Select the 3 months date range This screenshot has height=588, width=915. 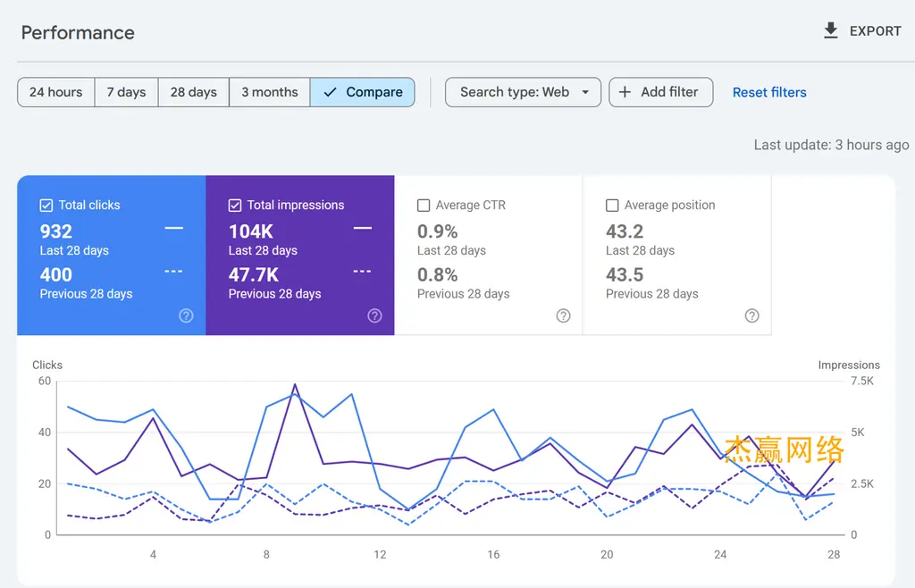(x=270, y=92)
